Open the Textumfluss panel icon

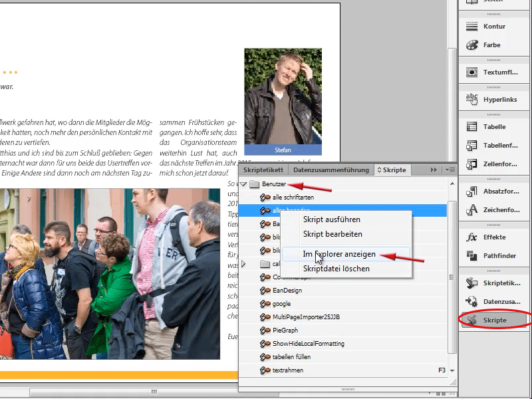point(471,72)
